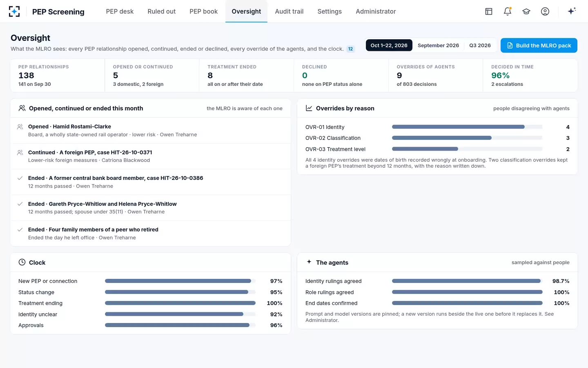This screenshot has height=368, width=588.
Task: Click the clock icon beside Clock heading
Action: [x=22, y=262]
